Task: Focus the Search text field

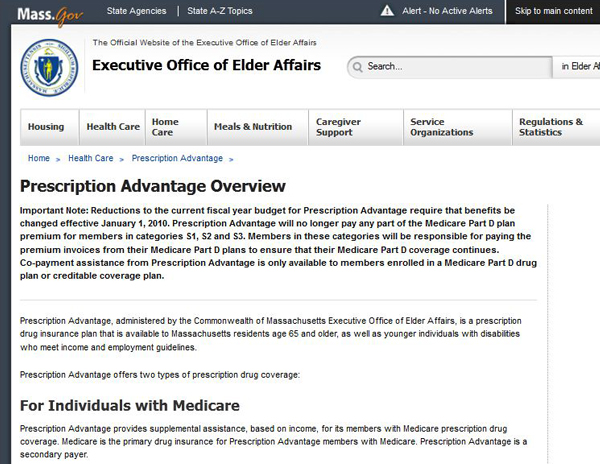Action: pos(450,67)
